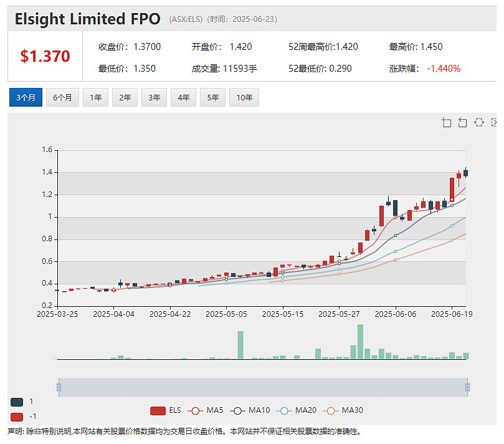Click the 52最低价: 0.290 text
This screenshot has width=504, height=444.
320,69
